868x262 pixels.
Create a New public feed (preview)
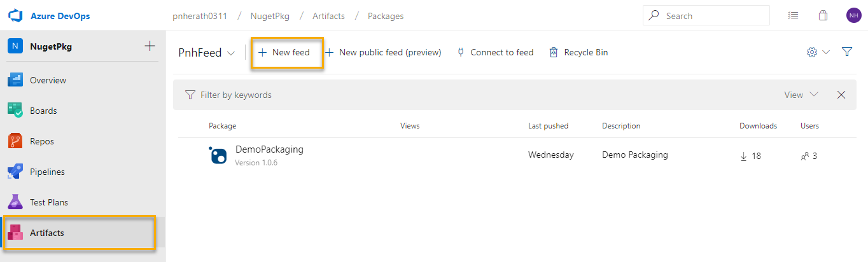tap(383, 53)
